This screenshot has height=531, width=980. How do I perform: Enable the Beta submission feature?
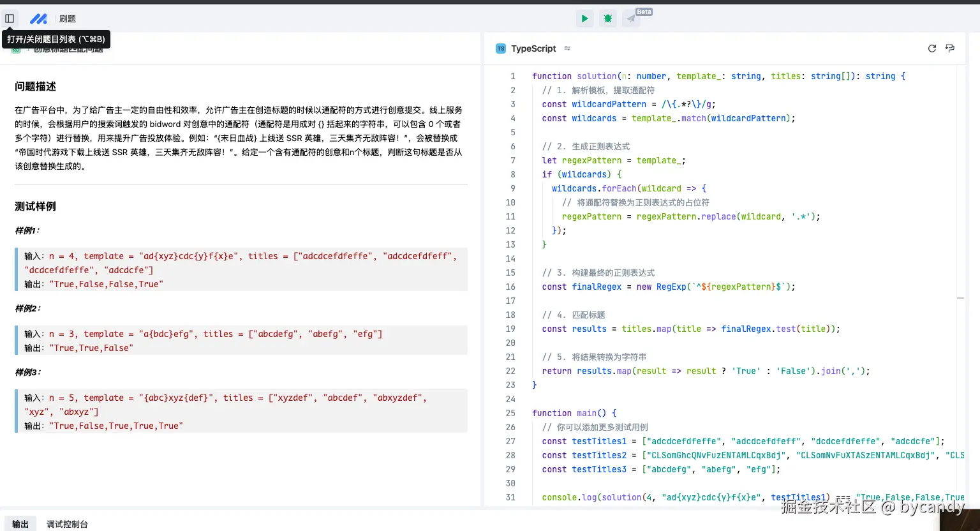[x=643, y=11]
